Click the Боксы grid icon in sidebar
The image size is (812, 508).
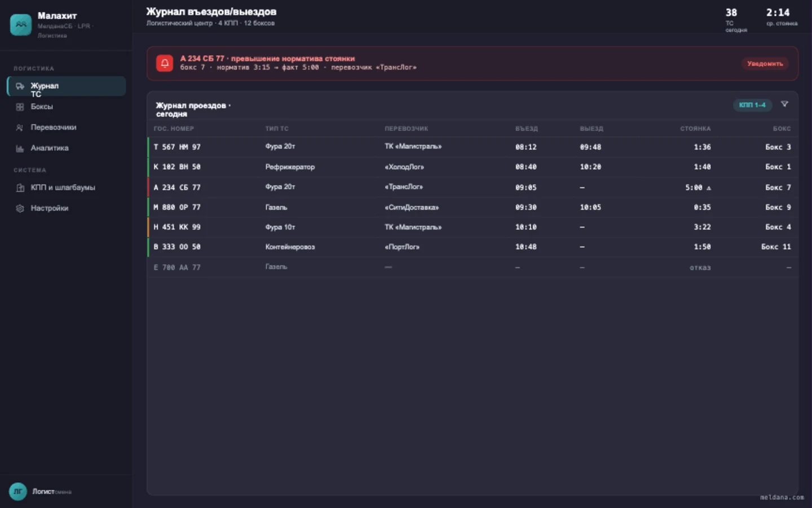tap(20, 107)
